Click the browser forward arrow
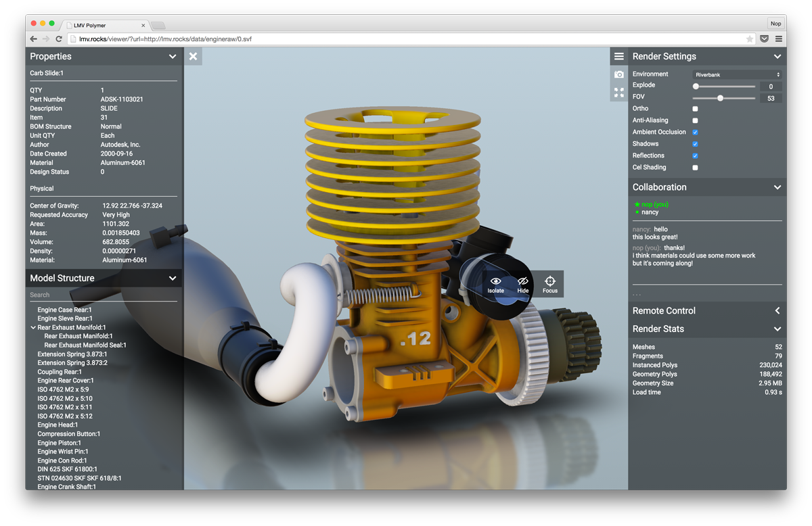The height and width of the screenshot is (526, 812). pos(46,39)
